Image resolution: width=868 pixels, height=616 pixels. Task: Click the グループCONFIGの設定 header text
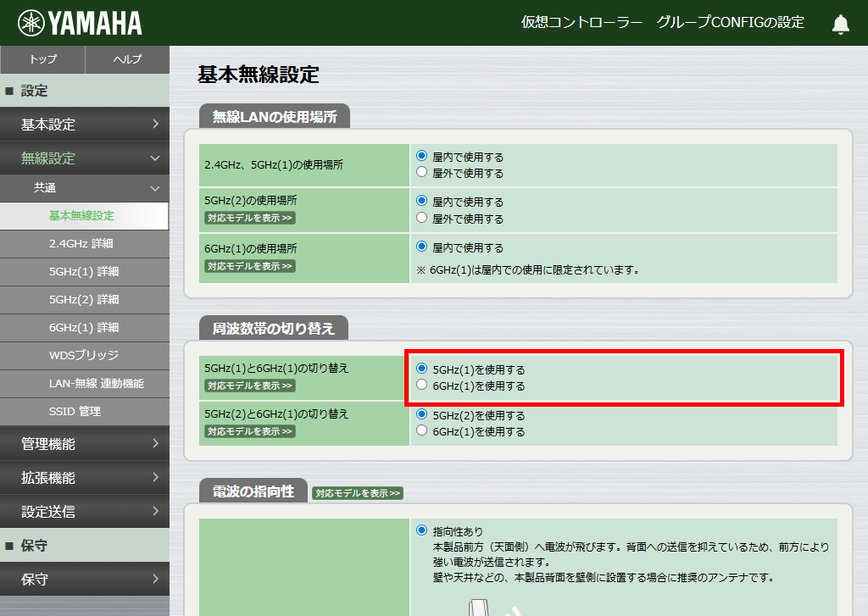pyautogui.click(x=730, y=23)
